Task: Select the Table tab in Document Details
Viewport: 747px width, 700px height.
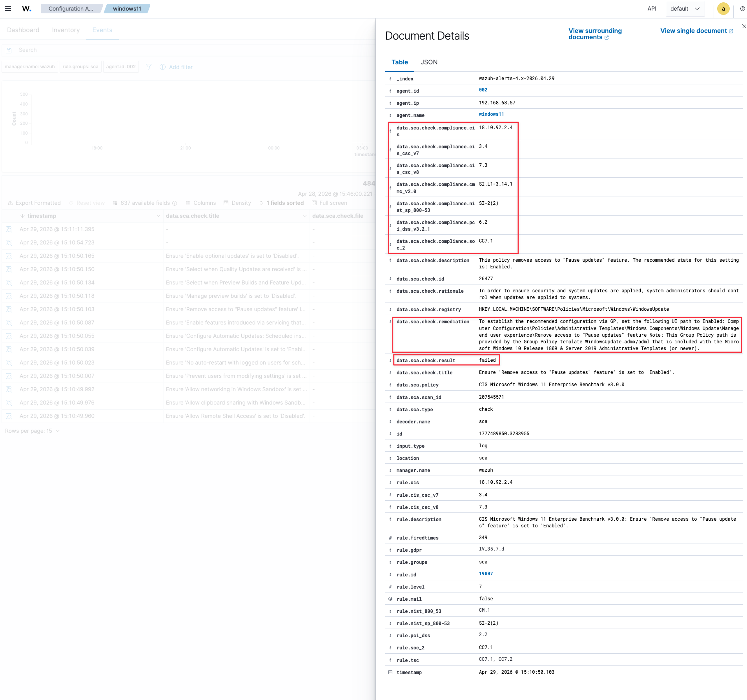Action: click(400, 62)
